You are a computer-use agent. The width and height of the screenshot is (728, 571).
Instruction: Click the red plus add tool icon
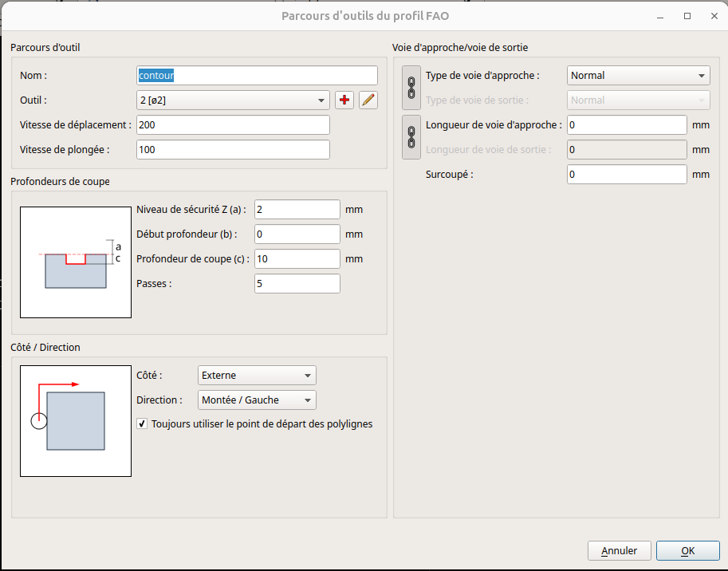coord(344,100)
